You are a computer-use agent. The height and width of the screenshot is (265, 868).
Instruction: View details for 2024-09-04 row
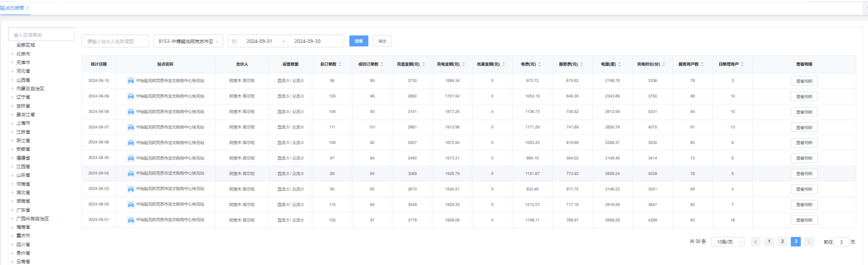[x=804, y=174]
